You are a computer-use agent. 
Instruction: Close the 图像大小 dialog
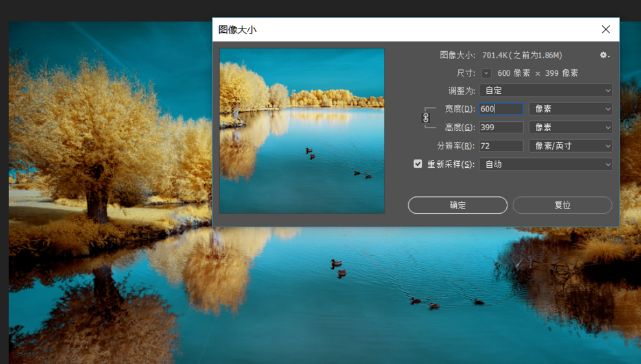coord(606,29)
